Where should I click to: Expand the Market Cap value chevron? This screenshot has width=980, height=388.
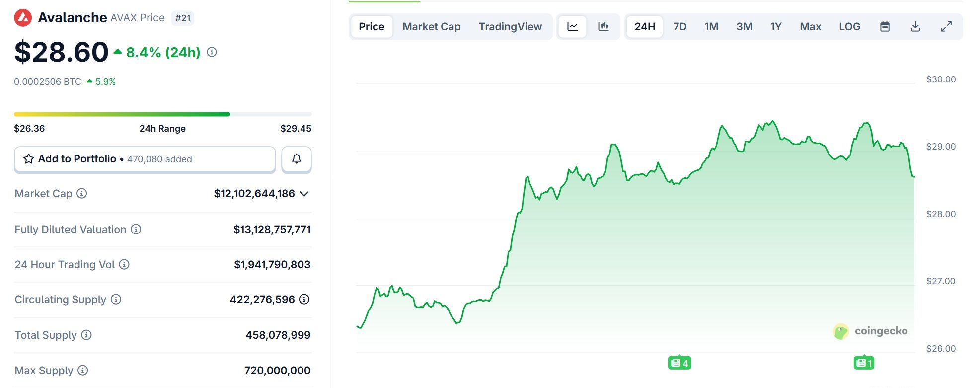coord(304,194)
